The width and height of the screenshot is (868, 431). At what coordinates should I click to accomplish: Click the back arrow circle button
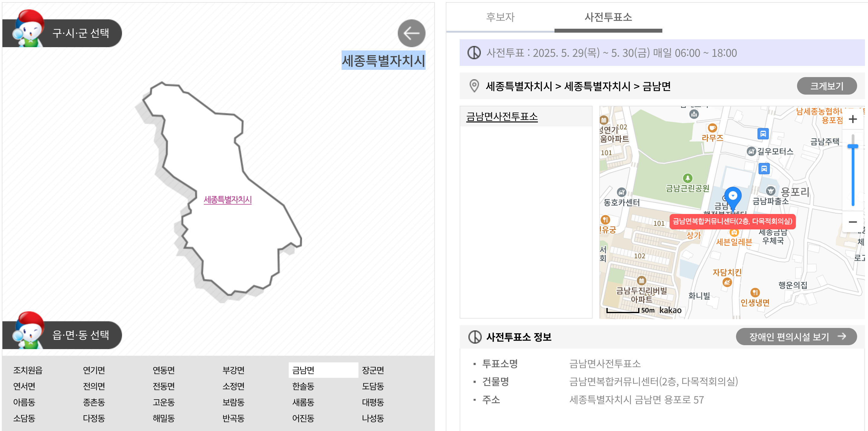411,33
